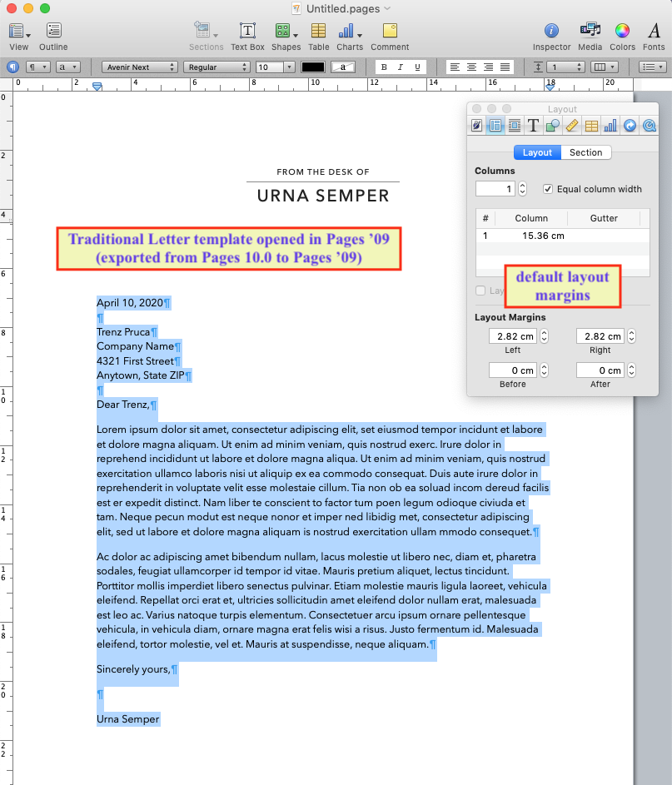Open the Avenir Next font dropdown
The image size is (672, 785).
[x=140, y=67]
